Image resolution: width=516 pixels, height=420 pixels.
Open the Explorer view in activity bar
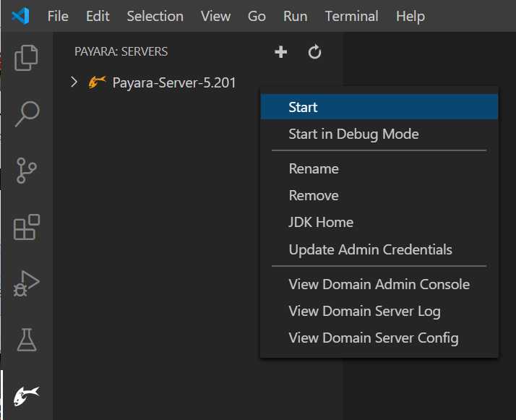(27, 58)
